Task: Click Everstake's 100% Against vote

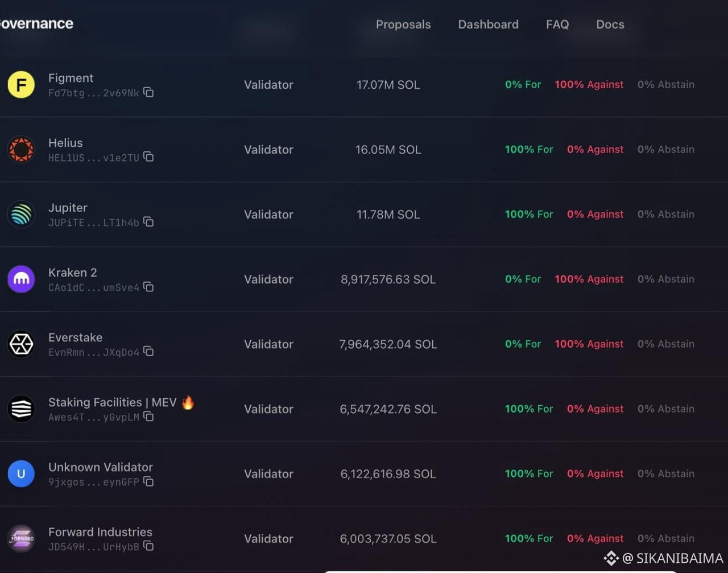Action: pyautogui.click(x=589, y=344)
